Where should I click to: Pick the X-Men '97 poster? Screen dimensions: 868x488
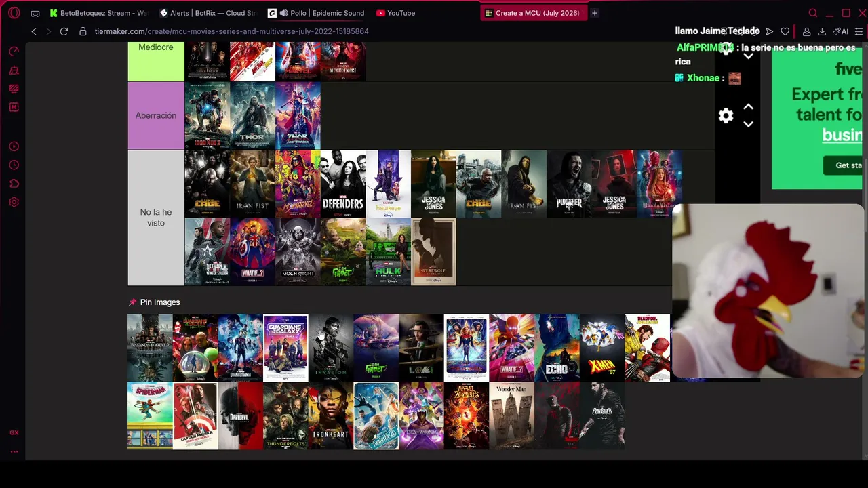602,348
